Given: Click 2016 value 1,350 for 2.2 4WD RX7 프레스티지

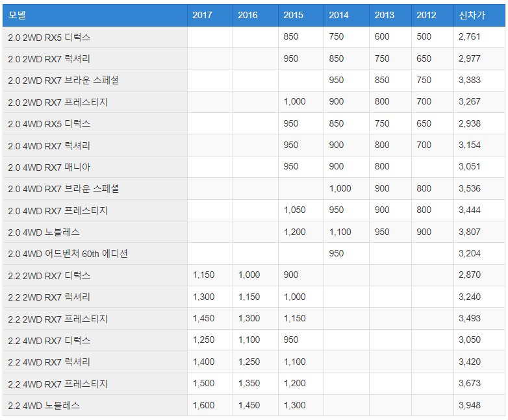Looking at the screenshot, I should (x=249, y=383).
